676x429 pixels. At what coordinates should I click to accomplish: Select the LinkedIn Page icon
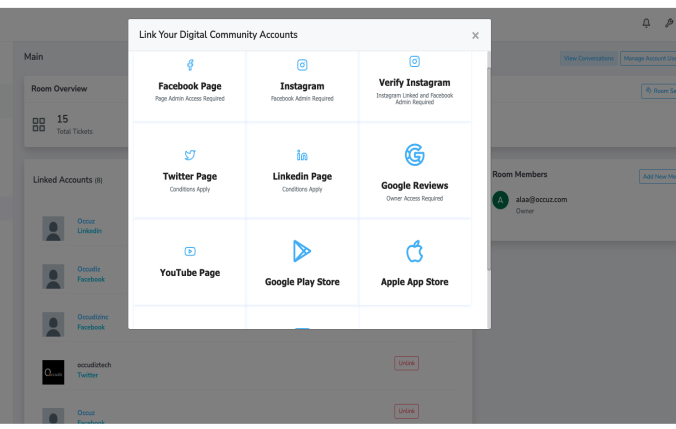point(302,155)
